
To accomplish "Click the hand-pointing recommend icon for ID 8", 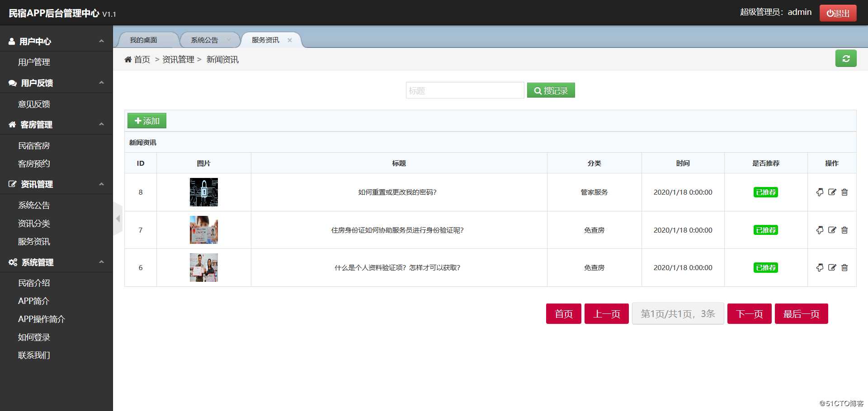I will 820,192.
